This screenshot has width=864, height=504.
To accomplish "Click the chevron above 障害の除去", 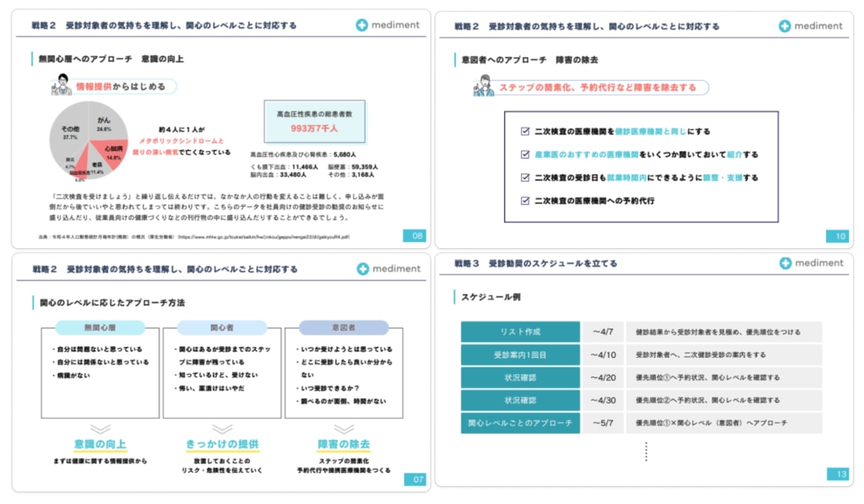I will click(x=343, y=429).
